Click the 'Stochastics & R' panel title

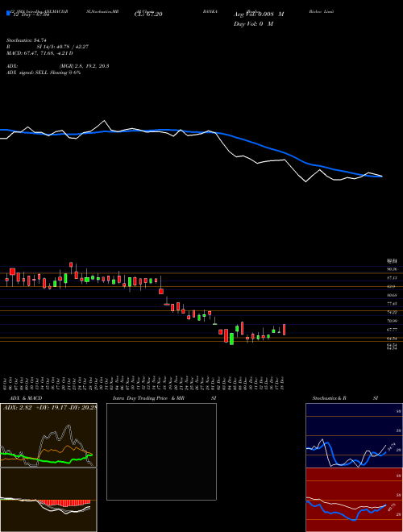click(329, 398)
